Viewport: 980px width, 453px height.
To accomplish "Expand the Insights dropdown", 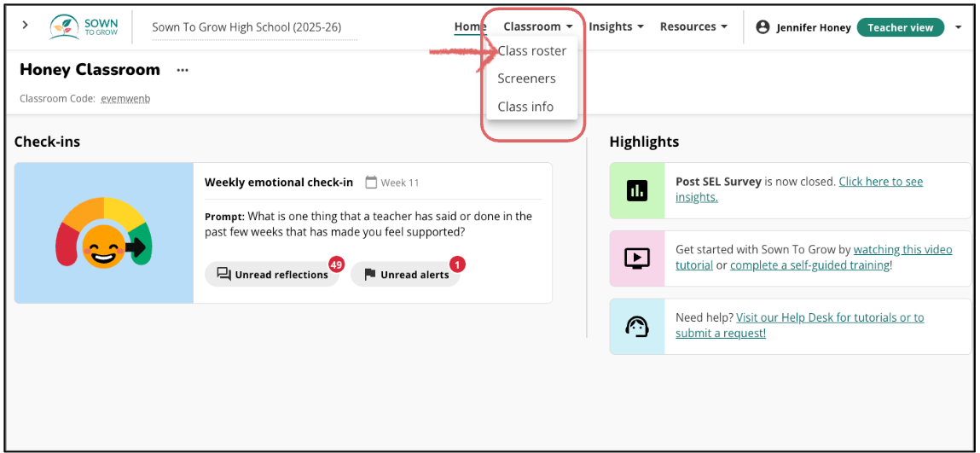I will (x=616, y=26).
